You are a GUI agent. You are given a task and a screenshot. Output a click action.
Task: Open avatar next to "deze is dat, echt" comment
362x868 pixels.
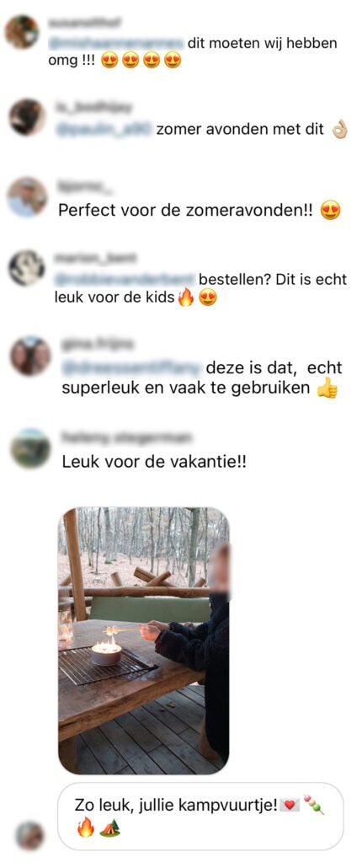(30, 356)
